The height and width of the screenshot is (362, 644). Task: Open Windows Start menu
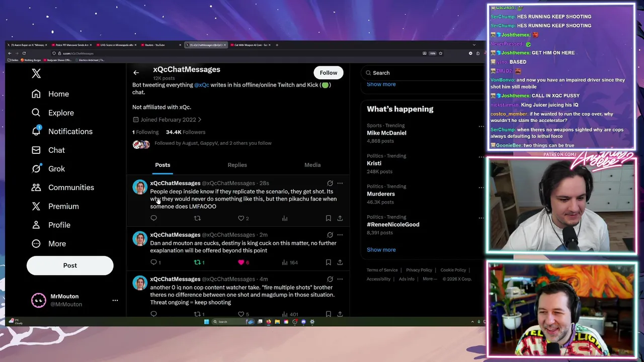point(206,322)
